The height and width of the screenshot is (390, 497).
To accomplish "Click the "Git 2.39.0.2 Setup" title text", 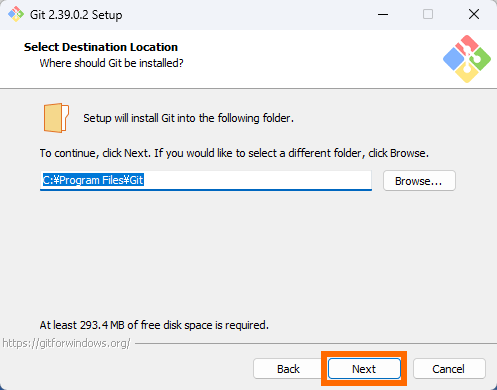I will (76, 15).
